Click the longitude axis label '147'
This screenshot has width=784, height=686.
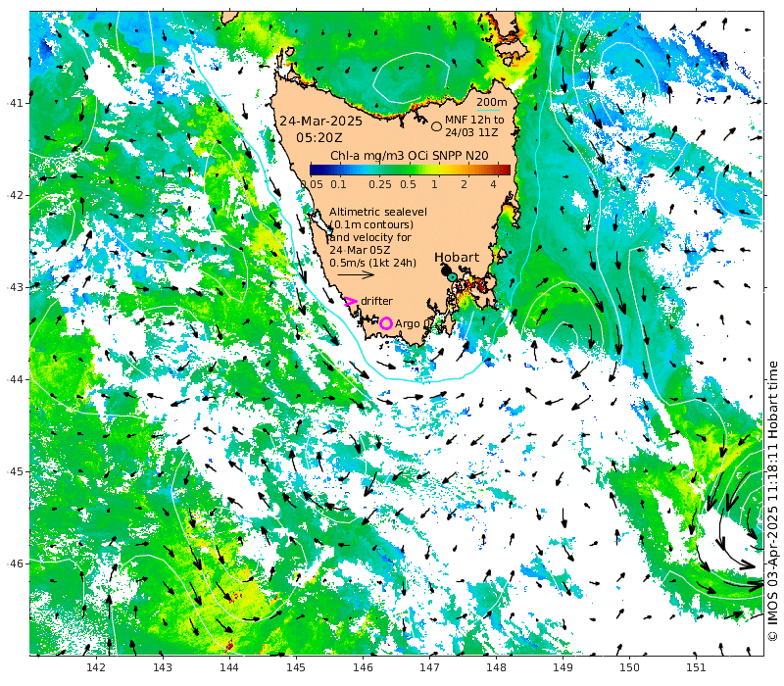pyautogui.click(x=429, y=667)
